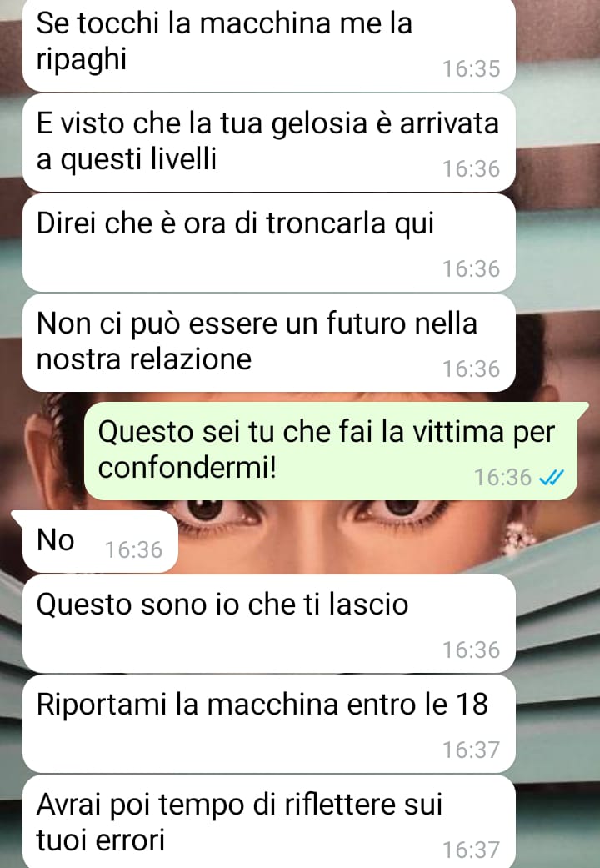This screenshot has width=600, height=868.
Task: Click the 16:36 time under 'troncarla qui'
Action: pos(471,269)
